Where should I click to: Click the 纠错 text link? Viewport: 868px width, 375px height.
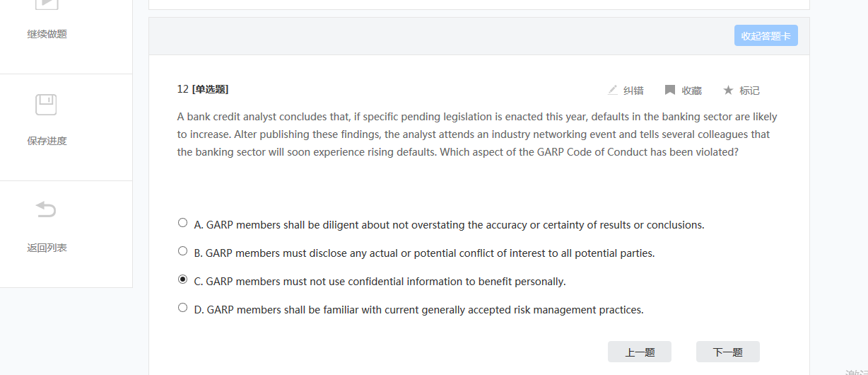pos(633,91)
